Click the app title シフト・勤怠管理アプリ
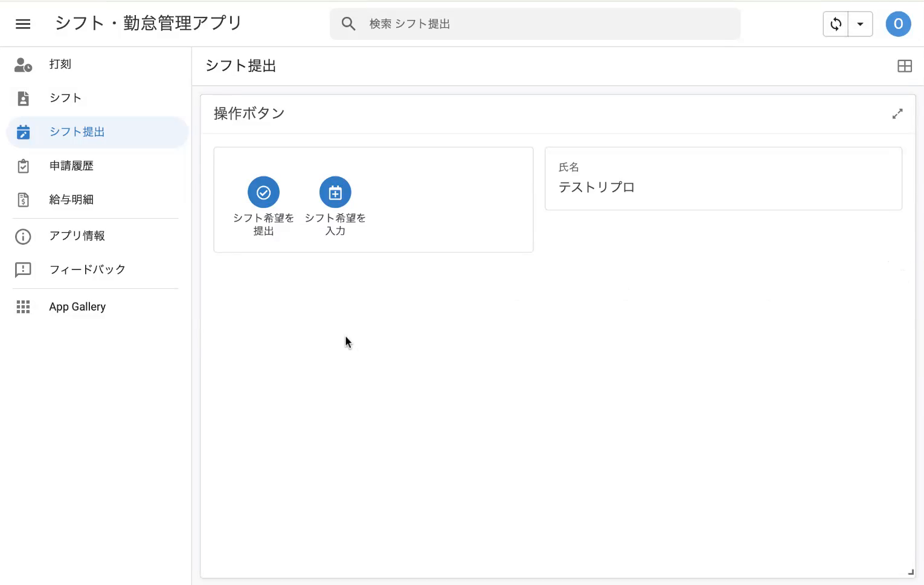924x585 pixels. click(x=149, y=23)
